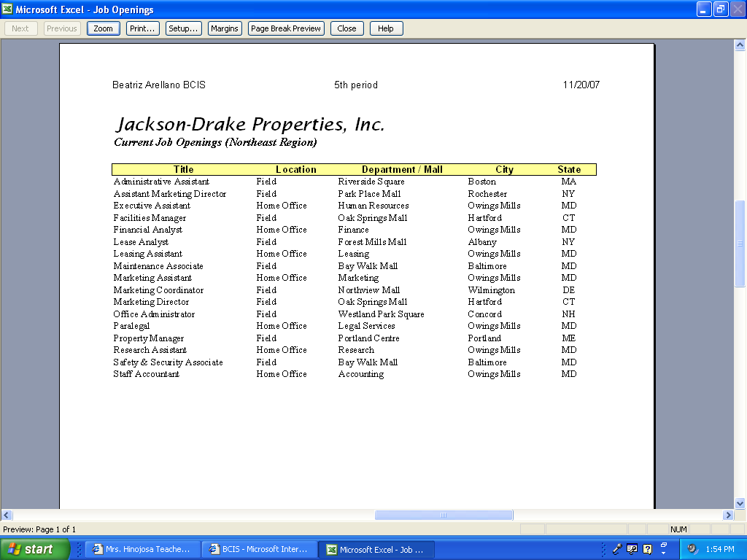The height and width of the screenshot is (560, 747).
Task: Click the language bar help question mark icon
Action: [648, 549]
